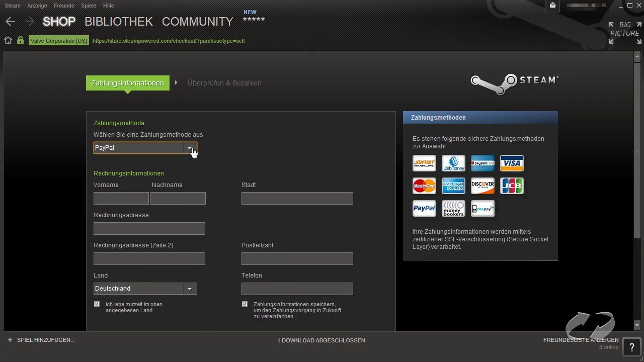The image size is (644, 362).
Task: Switch to the COMMUNITY tab
Action: pyautogui.click(x=198, y=22)
